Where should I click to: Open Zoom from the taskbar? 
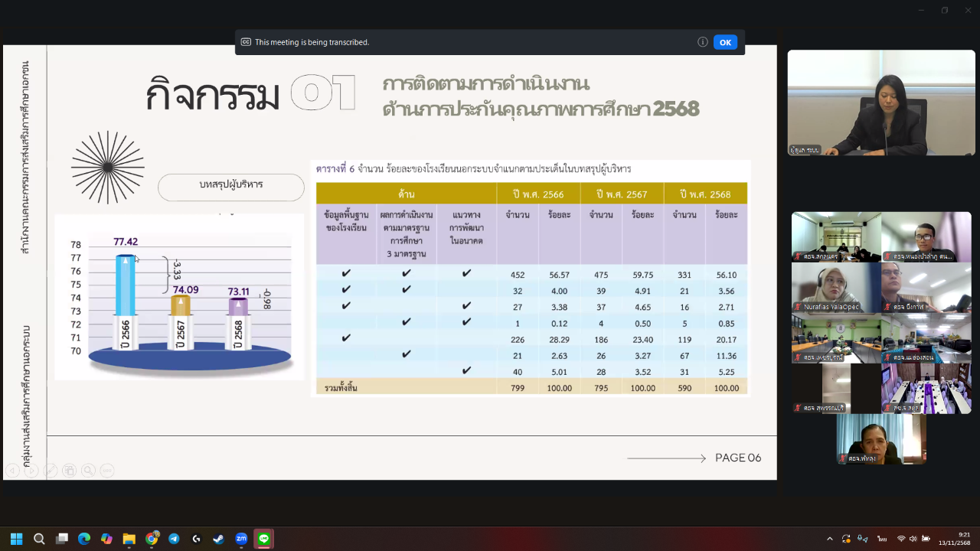coord(241,539)
